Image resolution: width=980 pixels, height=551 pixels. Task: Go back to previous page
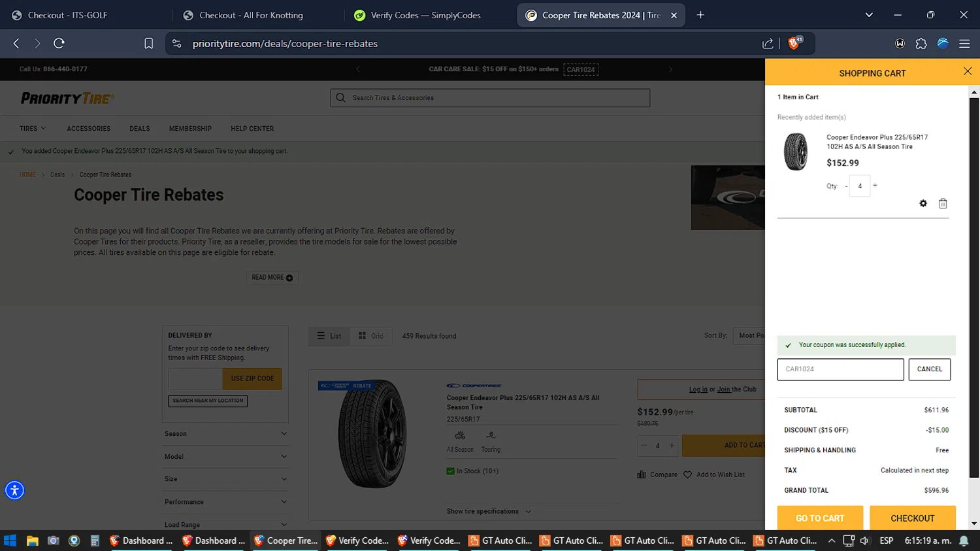(x=16, y=43)
